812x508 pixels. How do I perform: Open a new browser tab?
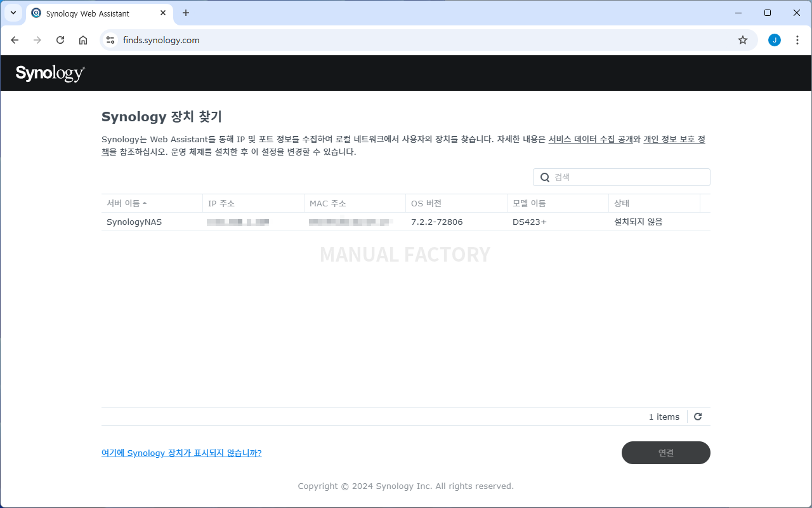[x=186, y=13]
